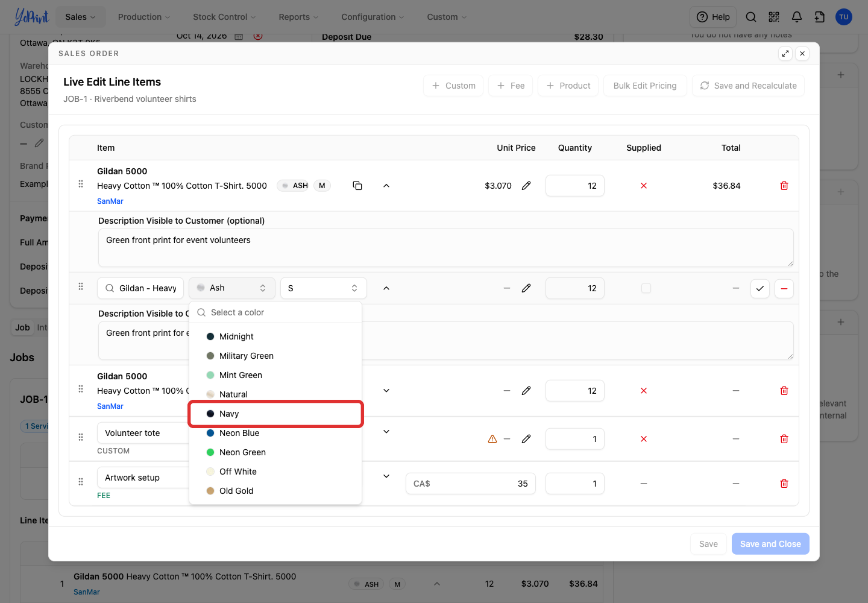Duplicate the Gildan 5000 ASH line item
This screenshot has width=868, height=603.
357,186
